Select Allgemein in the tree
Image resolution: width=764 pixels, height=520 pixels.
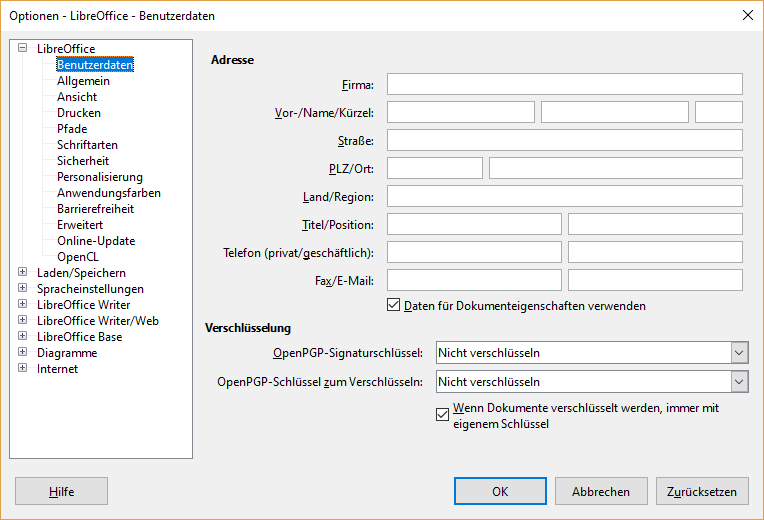pyautogui.click(x=83, y=81)
